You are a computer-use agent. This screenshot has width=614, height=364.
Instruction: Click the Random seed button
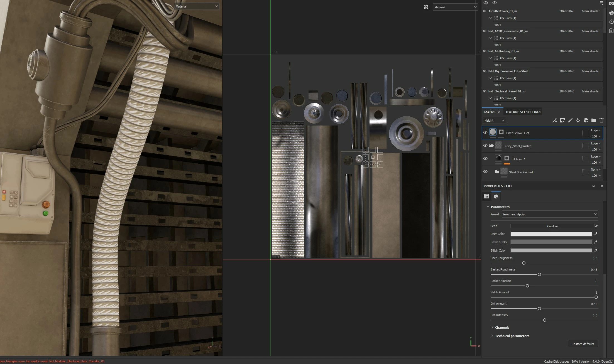(552, 226)
